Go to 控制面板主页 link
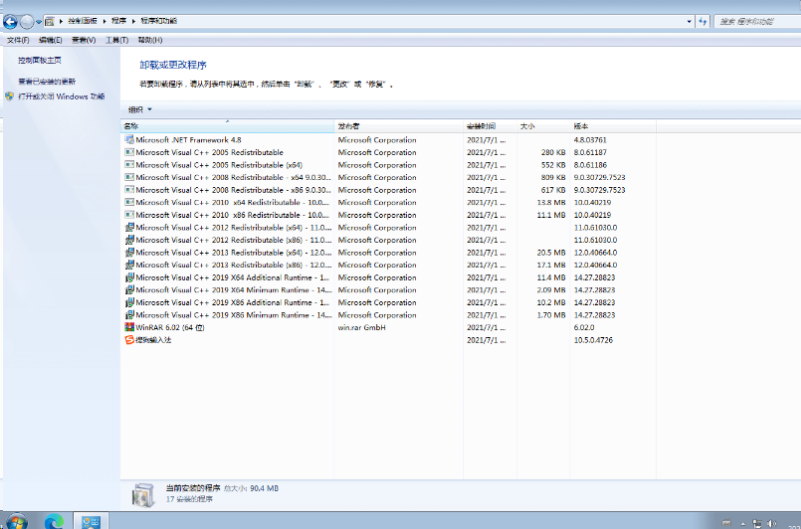801x529 pixels. [x=39, y=60]
